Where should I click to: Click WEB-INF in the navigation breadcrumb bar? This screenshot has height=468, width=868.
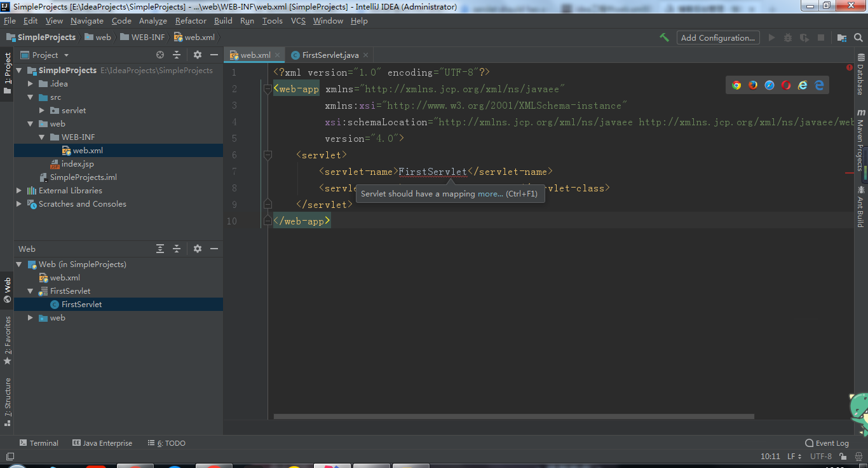142,38
